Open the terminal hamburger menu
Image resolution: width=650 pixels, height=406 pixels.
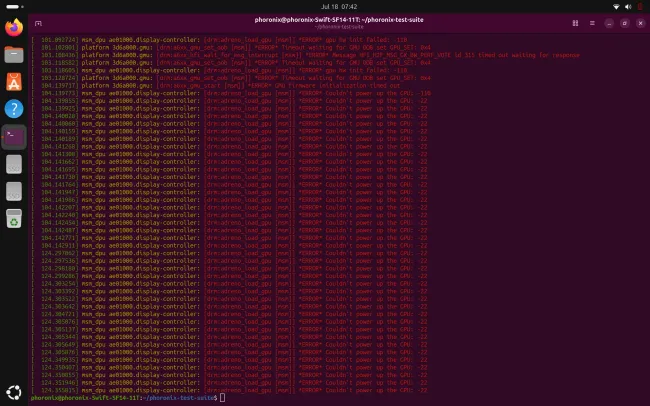point(592,23)
